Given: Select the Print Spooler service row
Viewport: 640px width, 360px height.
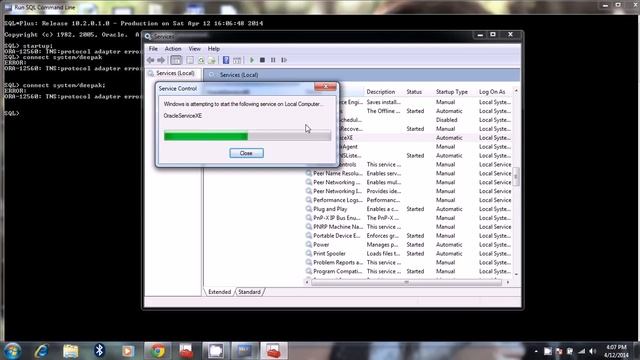Looking at the screenshot, I should pos(408,253).
